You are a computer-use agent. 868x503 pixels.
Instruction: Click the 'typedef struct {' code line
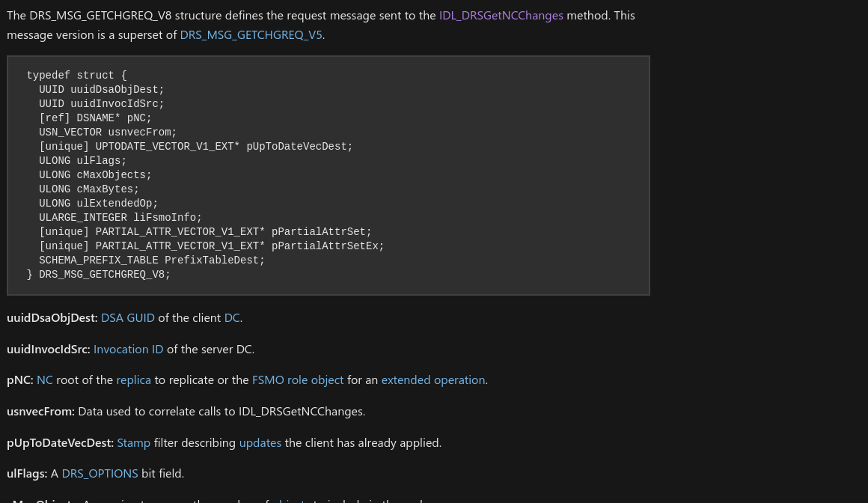(76, 76)
